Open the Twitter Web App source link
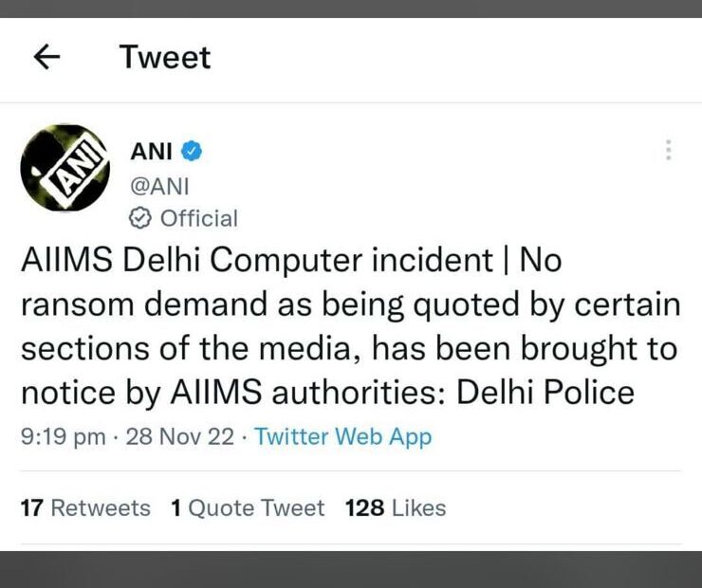 [342, 437]
